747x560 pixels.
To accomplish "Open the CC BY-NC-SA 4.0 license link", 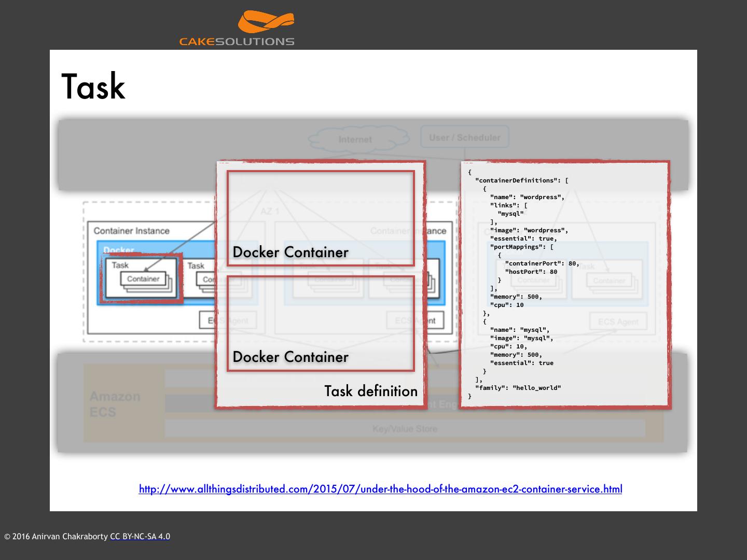I will (140, 537).
